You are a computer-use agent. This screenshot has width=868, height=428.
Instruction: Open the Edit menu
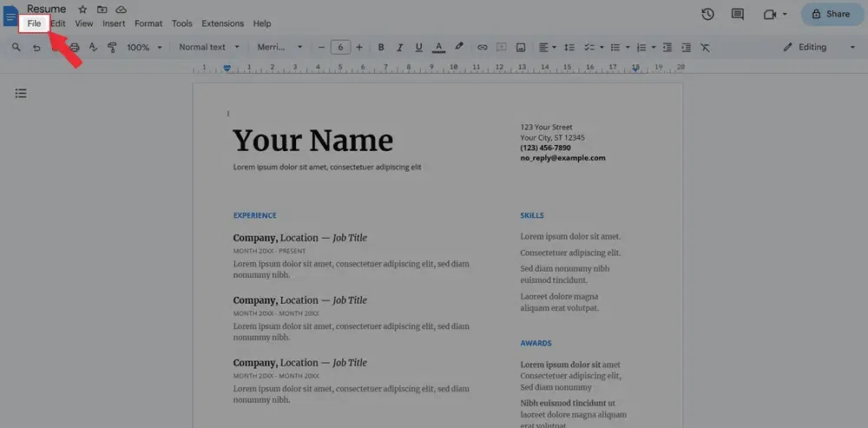pos(58,23)
